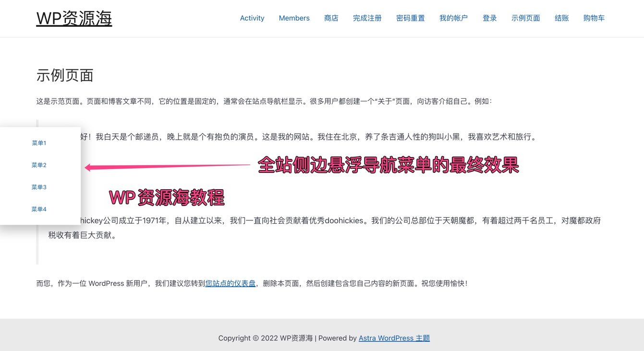Select 菜单2 in the floating sidebar
Screen dimensions: 644x351
[x=39, y=165]
